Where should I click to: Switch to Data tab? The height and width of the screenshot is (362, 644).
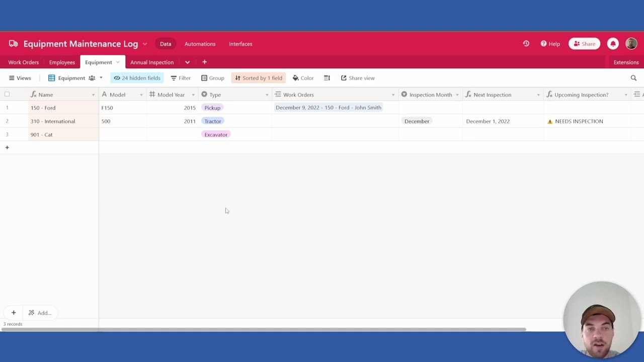tap(166, 44)
